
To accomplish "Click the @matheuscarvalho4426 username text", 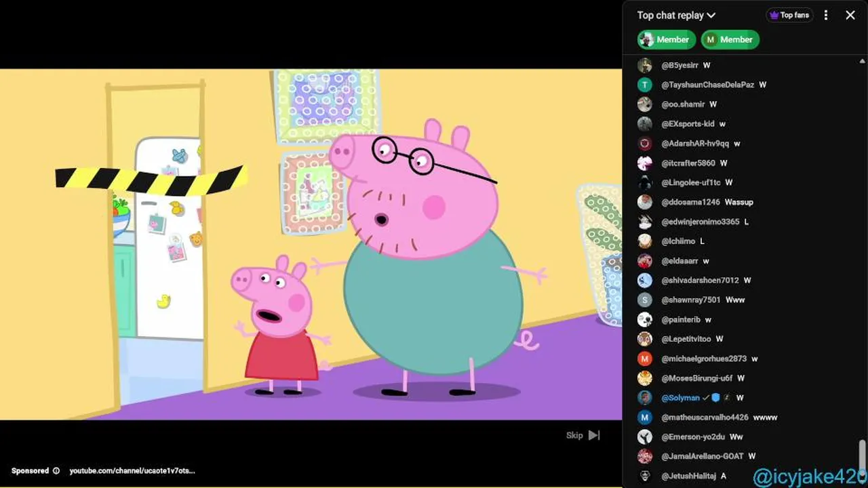I will [705, 418].
